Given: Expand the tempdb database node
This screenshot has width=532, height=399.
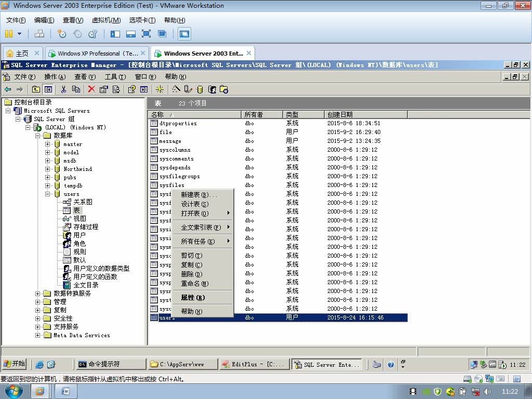Looking at the screenshot, I should point(47,185).
